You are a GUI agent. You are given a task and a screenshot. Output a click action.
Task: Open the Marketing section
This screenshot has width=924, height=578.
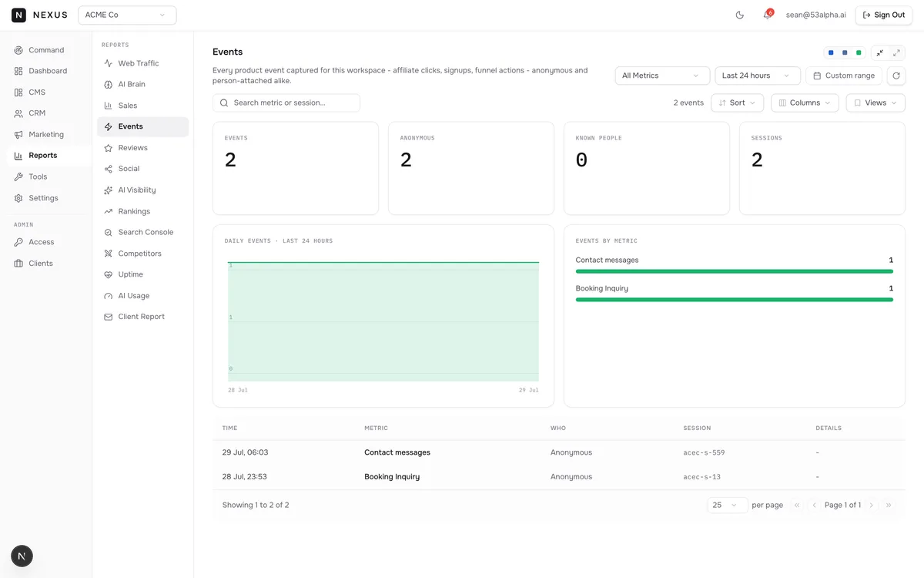[46, 135]
